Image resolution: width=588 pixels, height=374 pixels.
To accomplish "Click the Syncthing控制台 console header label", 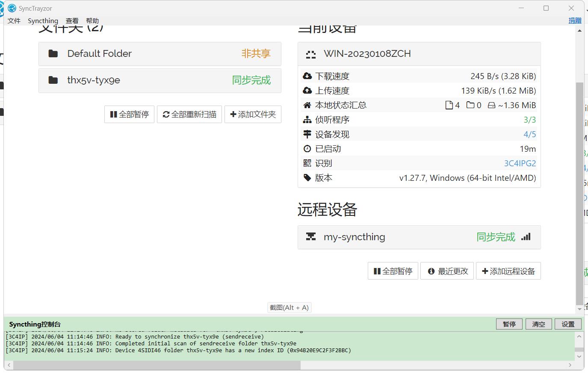I will 35,324.
